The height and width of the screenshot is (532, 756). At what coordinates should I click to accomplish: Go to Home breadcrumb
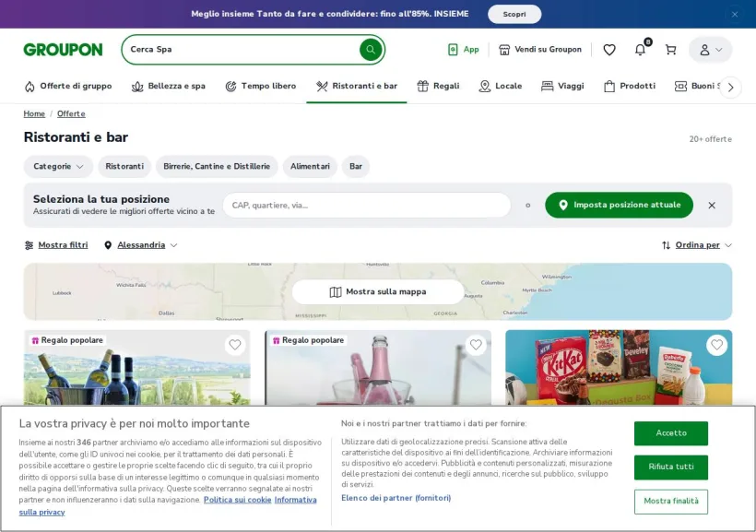(x=34, y=113)
